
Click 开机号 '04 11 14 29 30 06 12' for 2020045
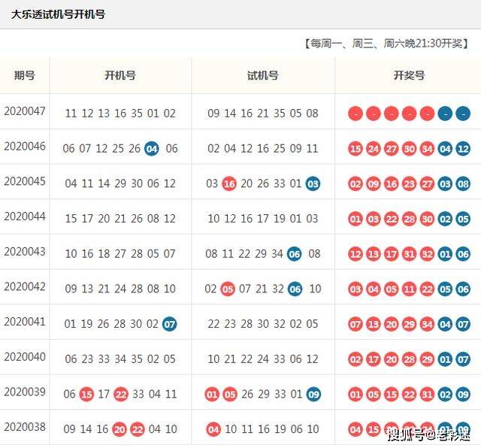(x=120, y=184)
